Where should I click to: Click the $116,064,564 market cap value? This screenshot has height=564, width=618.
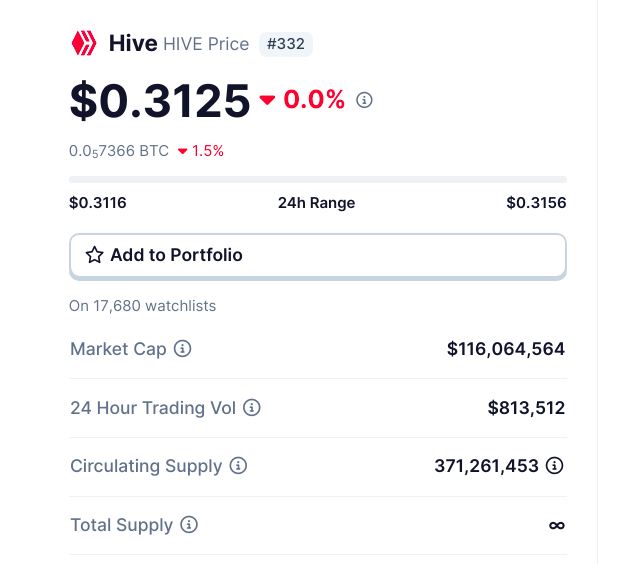[x=506, y=349]
